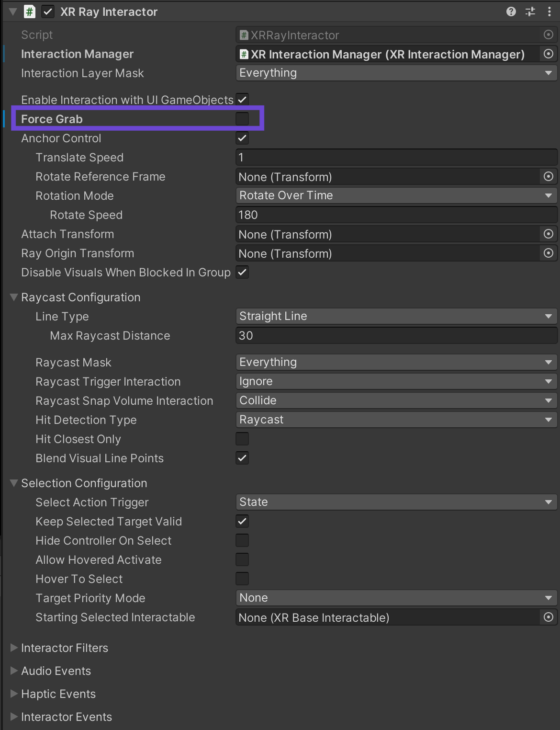Open the object picker for Ray Origin Transform
This screenshot has height=730, width=560.
(x=548, y=253)
